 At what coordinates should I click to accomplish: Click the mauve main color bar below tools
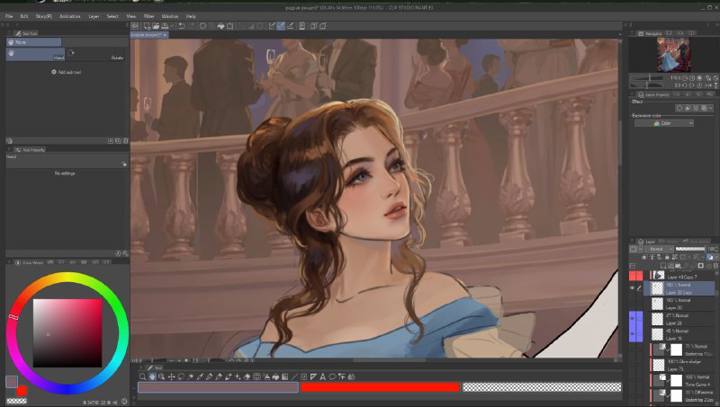click(219, 388)
